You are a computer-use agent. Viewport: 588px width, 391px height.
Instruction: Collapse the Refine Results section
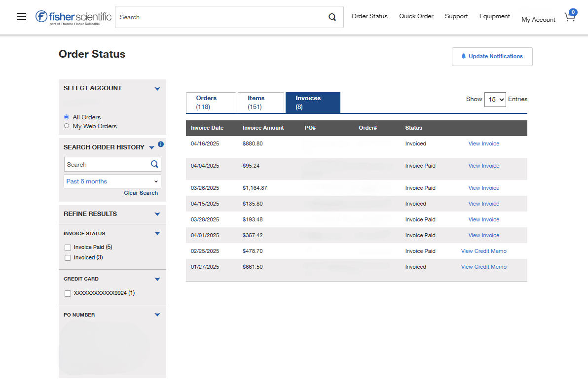pos(157,214)
